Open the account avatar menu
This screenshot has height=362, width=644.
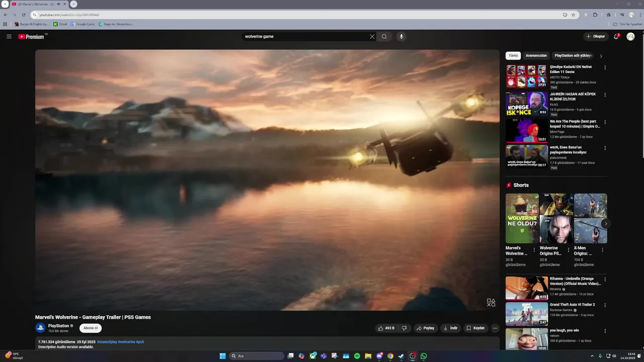pos(630,37)
